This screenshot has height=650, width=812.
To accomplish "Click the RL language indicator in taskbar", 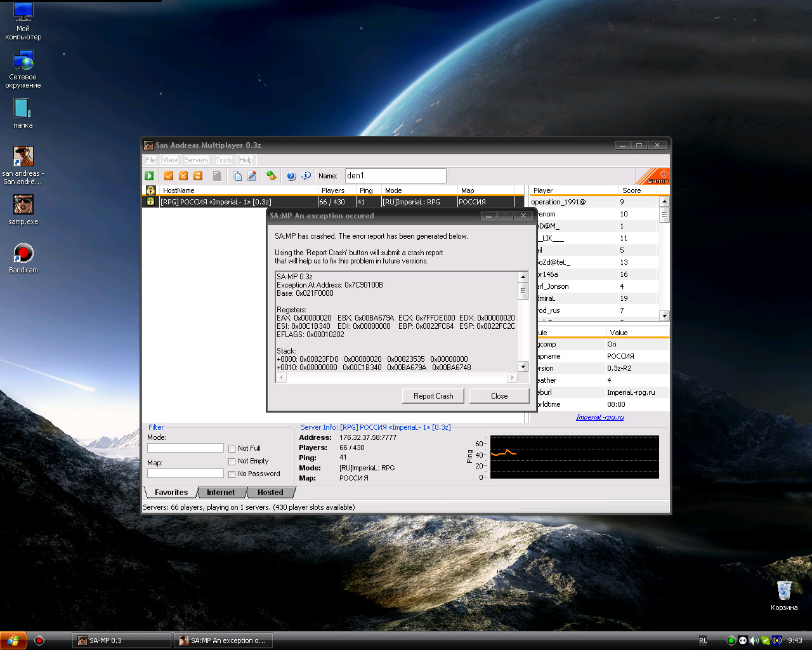I will (x=703, y=640).
